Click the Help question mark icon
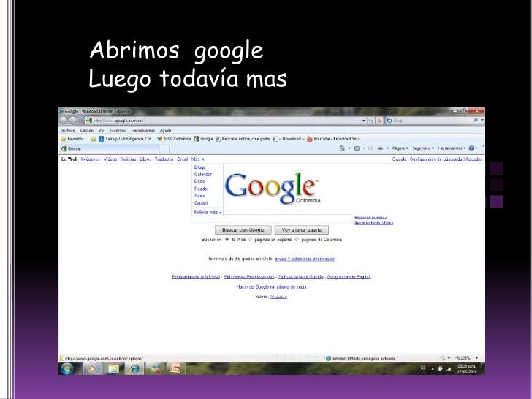Screen dimensions: 532x399 (x=471, y=148)
